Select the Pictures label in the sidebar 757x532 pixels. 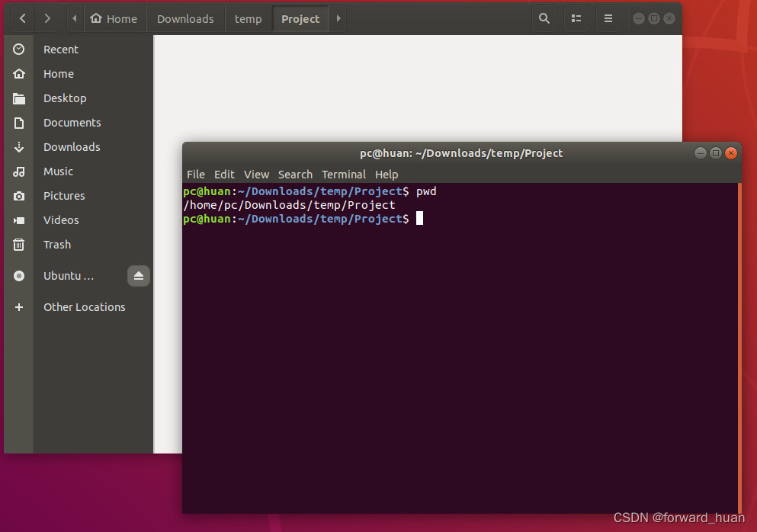pos(64,196)
